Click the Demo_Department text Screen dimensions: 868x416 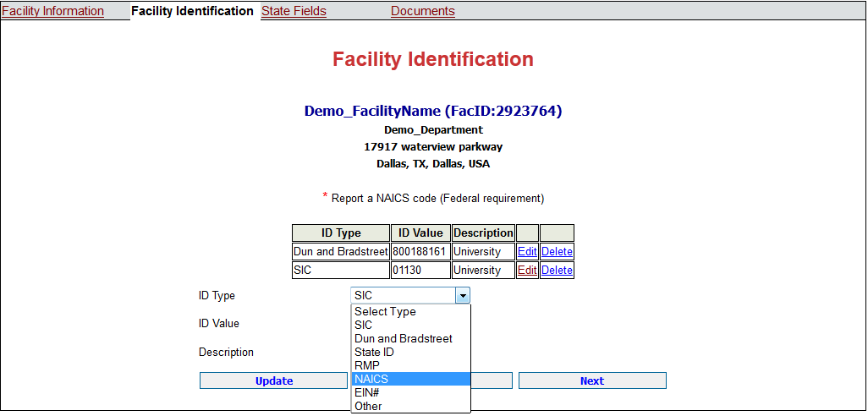433,130
